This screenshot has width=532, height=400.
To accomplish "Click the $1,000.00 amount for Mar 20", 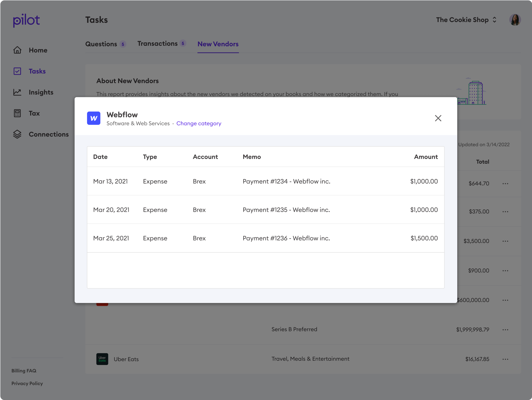I will pos(424,210).
